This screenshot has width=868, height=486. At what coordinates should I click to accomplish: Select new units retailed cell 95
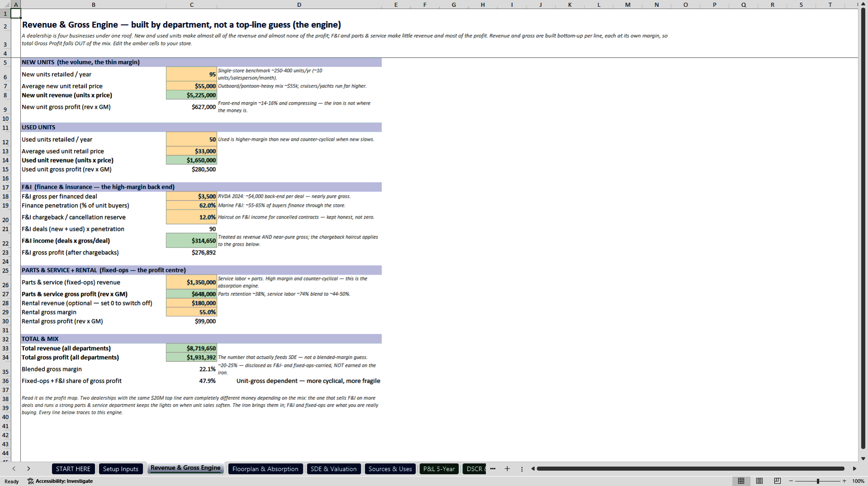pyautogui.click(x=192, y=74)
